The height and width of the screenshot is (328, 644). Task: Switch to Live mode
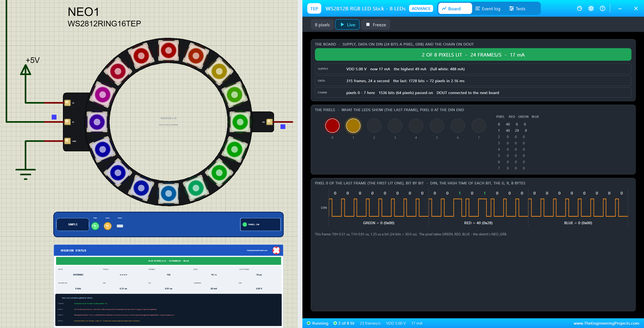347,25
